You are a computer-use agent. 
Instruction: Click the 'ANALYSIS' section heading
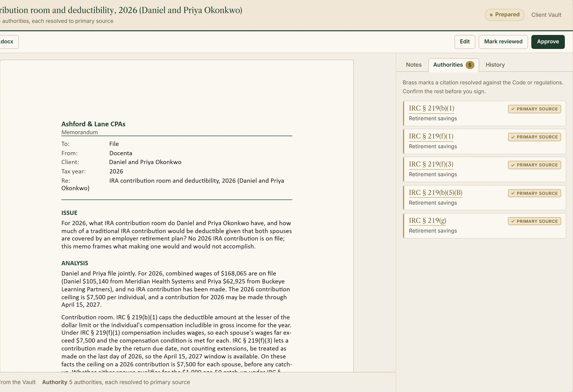coord(75,263)
